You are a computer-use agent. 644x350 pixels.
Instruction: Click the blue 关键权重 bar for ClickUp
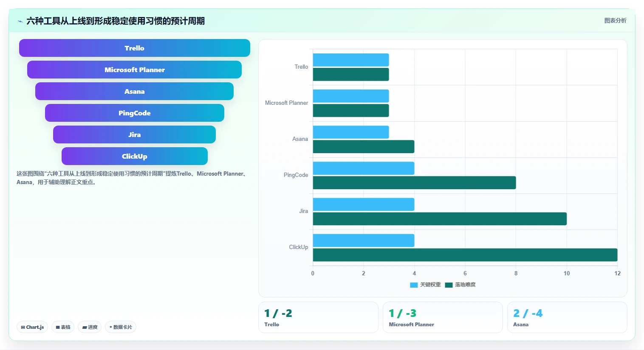pos(364,240)
